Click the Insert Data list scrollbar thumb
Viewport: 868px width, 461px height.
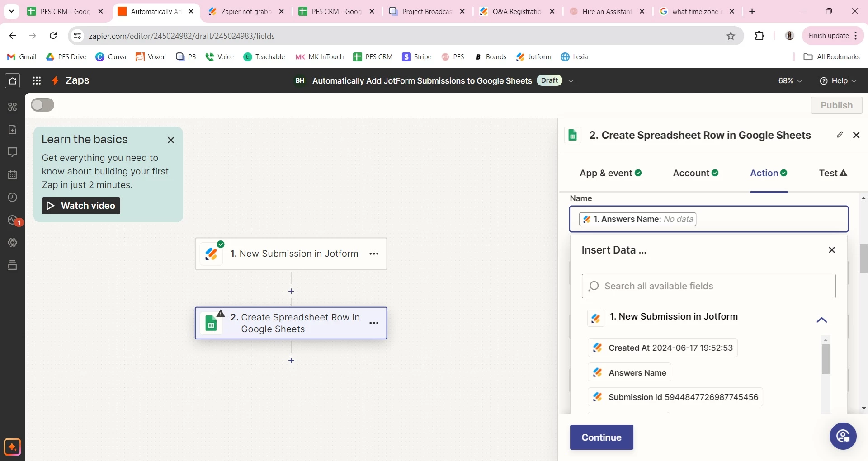click(x=826, y=359)
